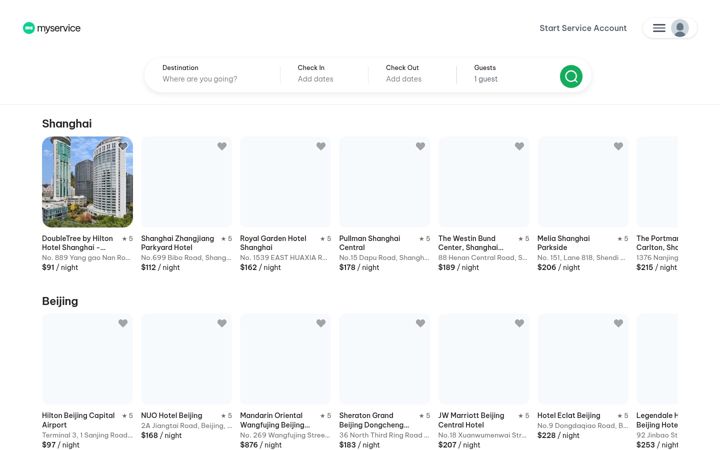Click the $206 / night price
Viewport: 720px width, 450px height.
click(558, 267)
